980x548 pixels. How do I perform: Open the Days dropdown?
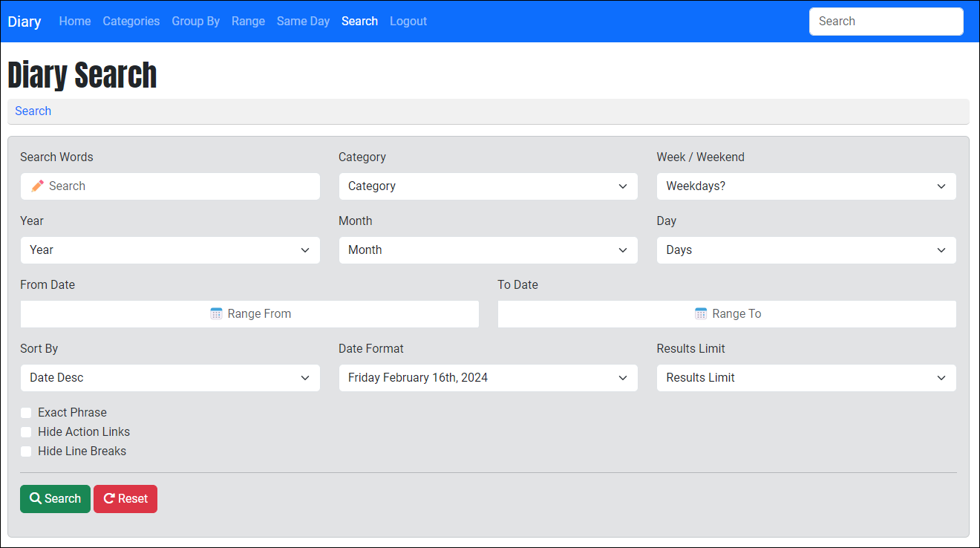point(806,250)
